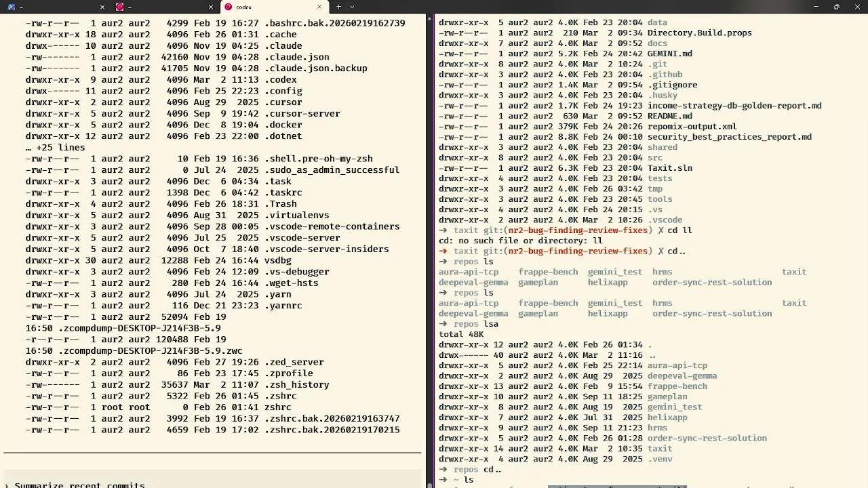Screen dimensions: 868x488
Task: Open a new terminal tab with plus
Action: pyautogui.click(x=339, y=7)
